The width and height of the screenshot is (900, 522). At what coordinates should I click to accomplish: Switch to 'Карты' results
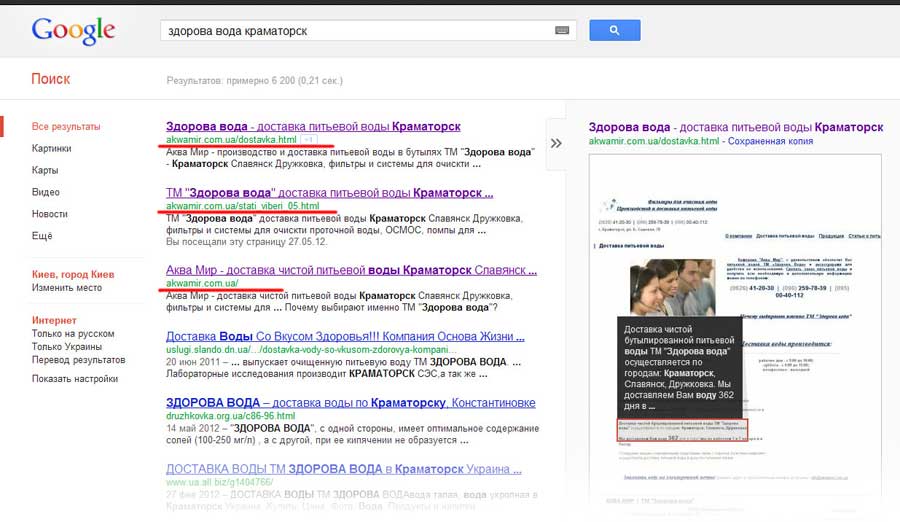click(45, 170)
